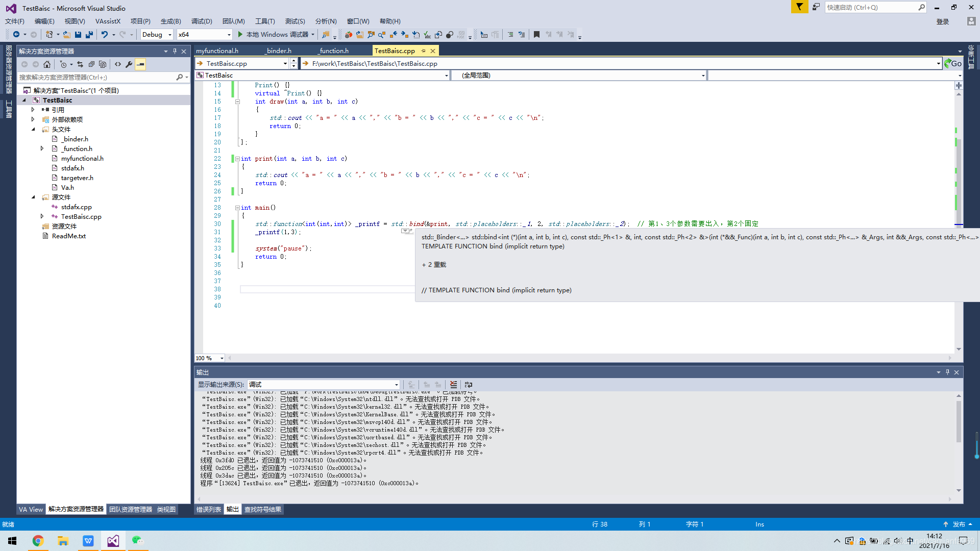The height and width of the screenshot is (551, 980).
Task: Pin the TestBaisc.cpp tab
Action: coord(423,51)
